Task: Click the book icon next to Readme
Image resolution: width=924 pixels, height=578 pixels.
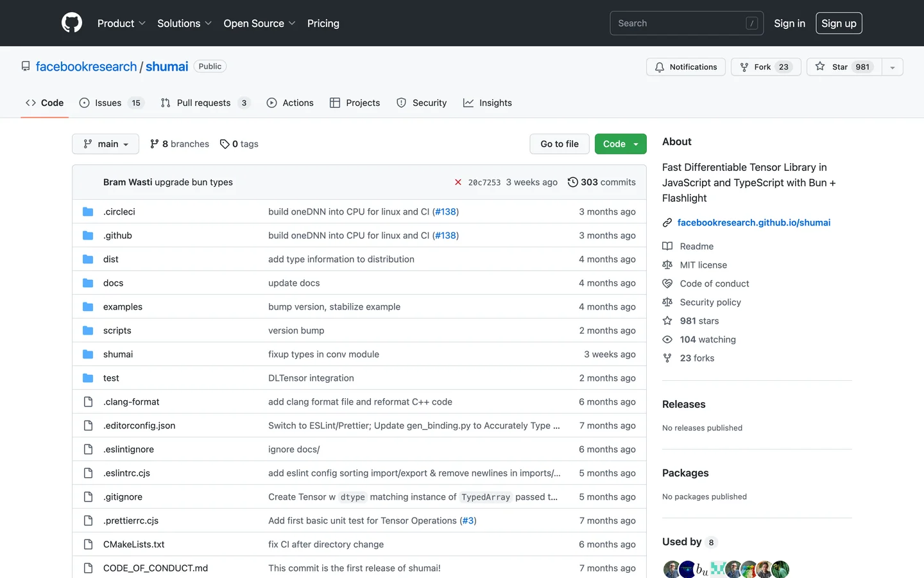Action: click(x=667, y=246)
